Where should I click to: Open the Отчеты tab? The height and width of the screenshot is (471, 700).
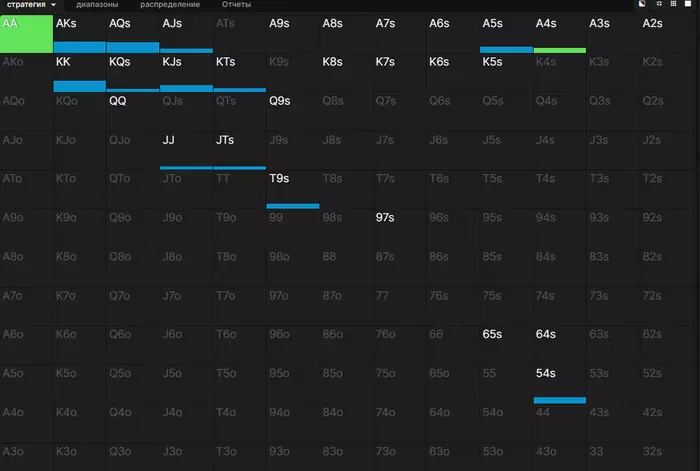click(236, 4)
